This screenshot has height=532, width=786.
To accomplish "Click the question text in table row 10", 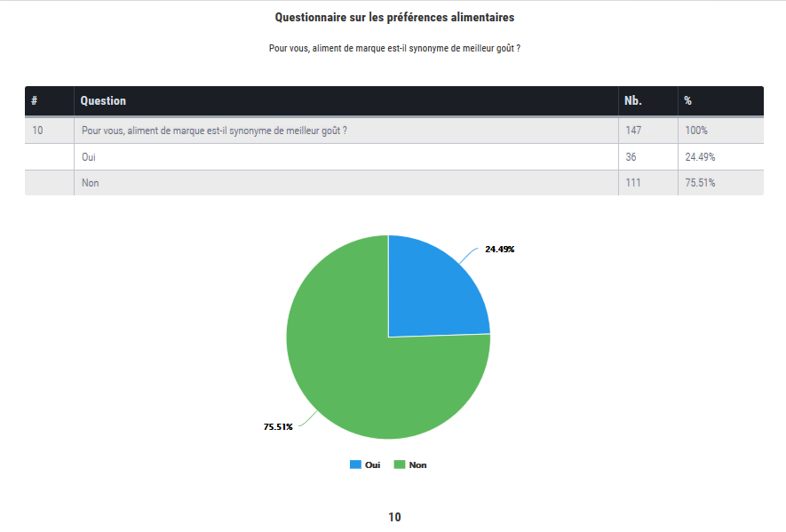I will pos(213,131).
